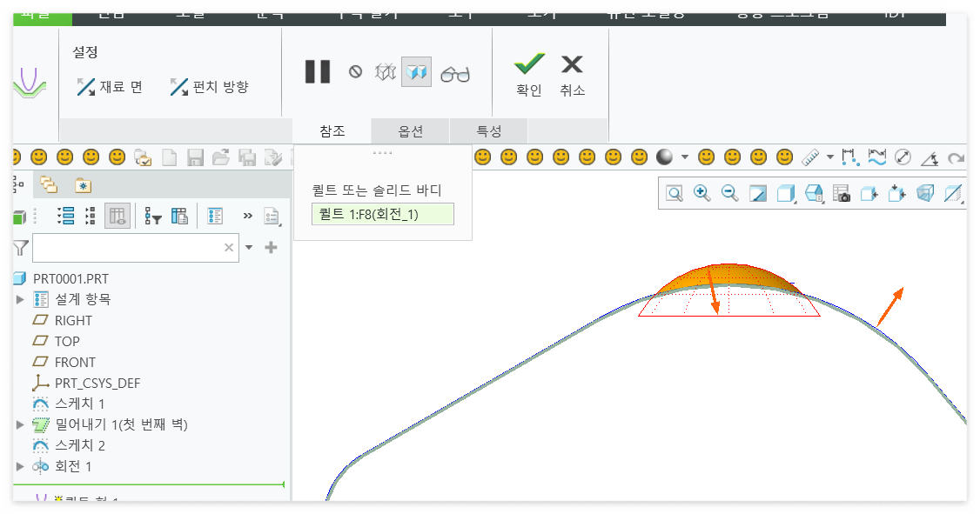
Task: Open the search options dropdown arrow
Action: coord(249,248)
